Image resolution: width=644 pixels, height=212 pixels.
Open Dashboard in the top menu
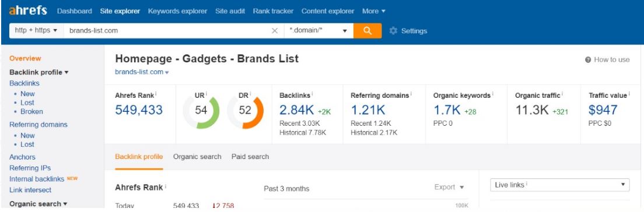click(x=74, y=11)
